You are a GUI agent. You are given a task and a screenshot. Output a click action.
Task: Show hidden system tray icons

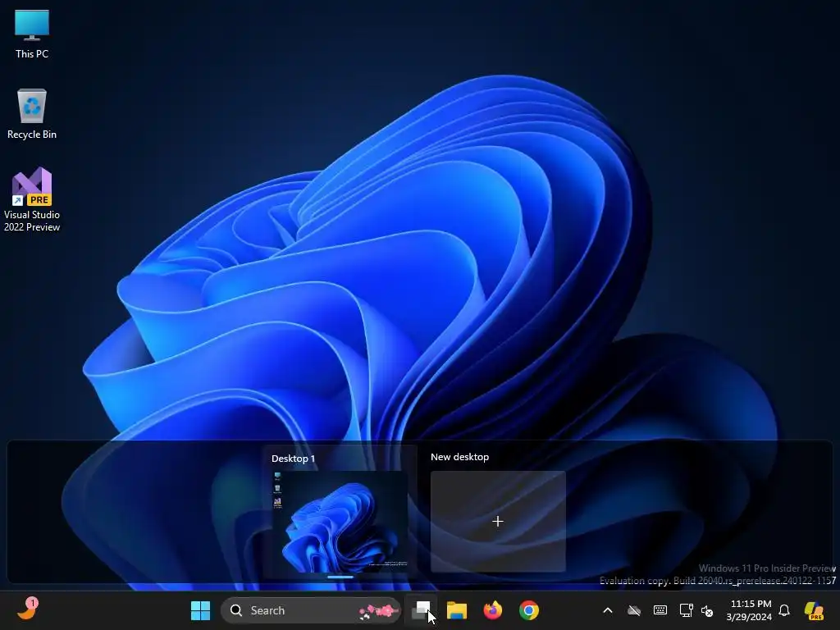pos(608,610)
